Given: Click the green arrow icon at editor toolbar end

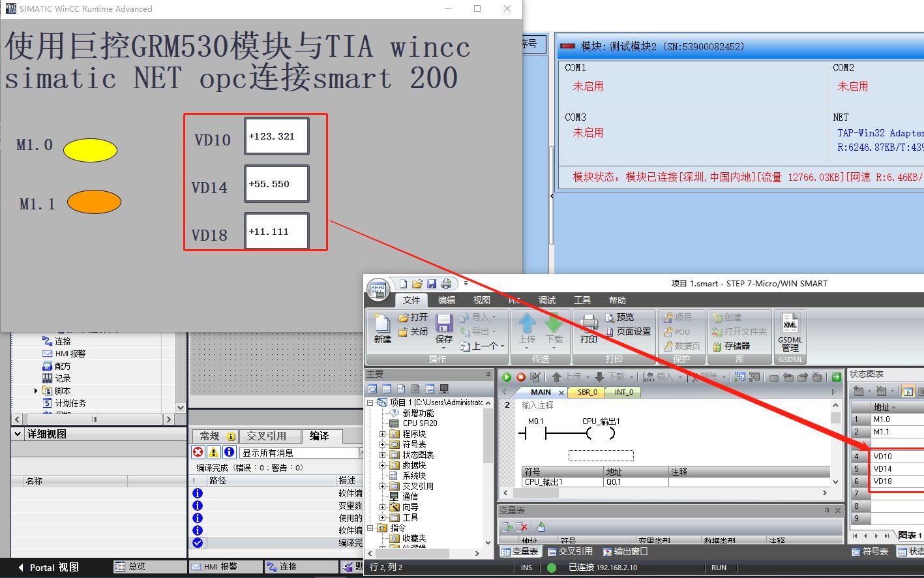Looking at the screenshot, I should pos(836,377).
